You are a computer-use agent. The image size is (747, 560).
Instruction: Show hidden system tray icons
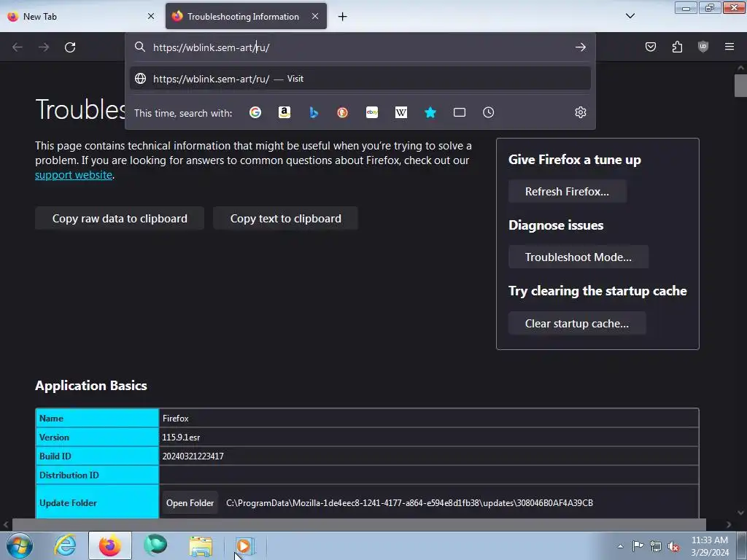point(620,546)
